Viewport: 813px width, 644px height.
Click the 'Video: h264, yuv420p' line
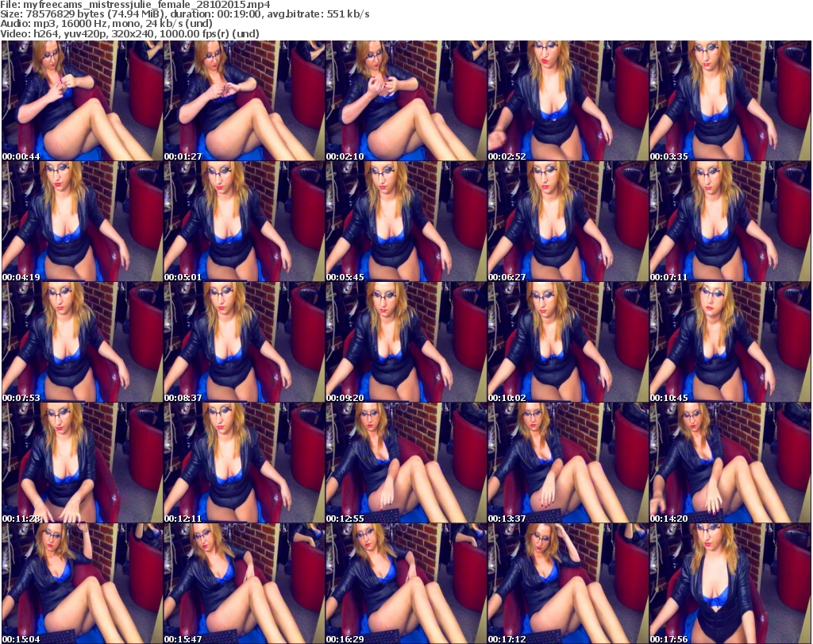(x=129, y=33)
